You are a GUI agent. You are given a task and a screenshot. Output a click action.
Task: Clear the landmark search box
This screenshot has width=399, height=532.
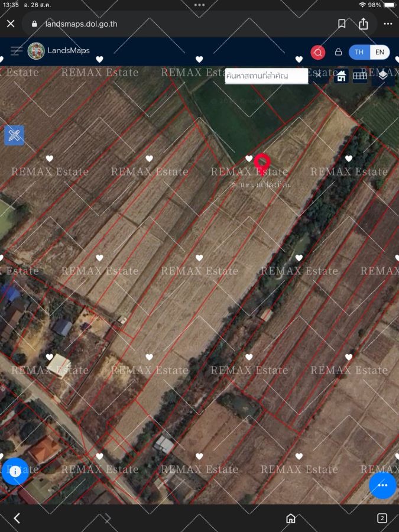coord(317,75)
